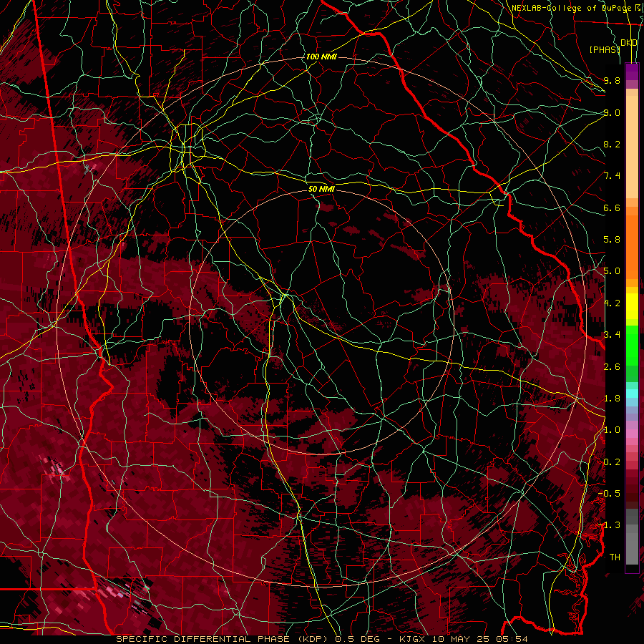This screenshot has width=644, height=644.
Task: Click the 1.0 value on the color scale
Action: (x=612, y=430)
